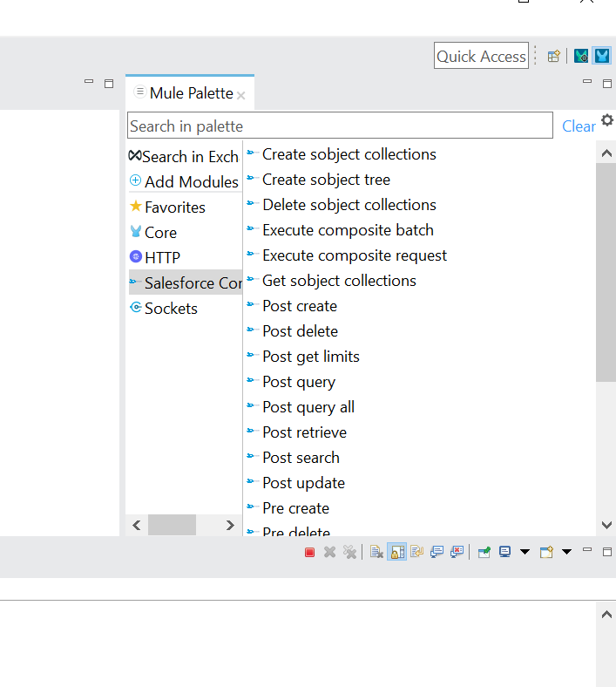Click Clear link beside palette search
The width and height of the screenshot is (616, 687).
tap(579, 126)
